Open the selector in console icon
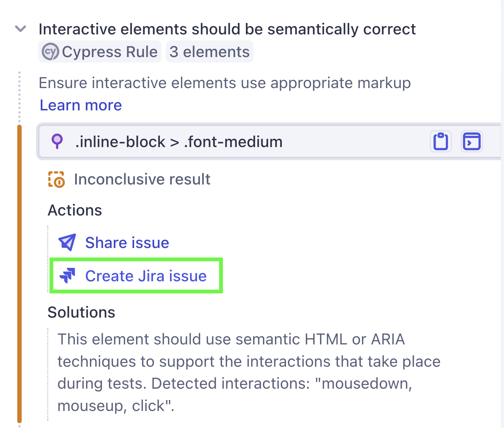 click(x=472, y=141)
